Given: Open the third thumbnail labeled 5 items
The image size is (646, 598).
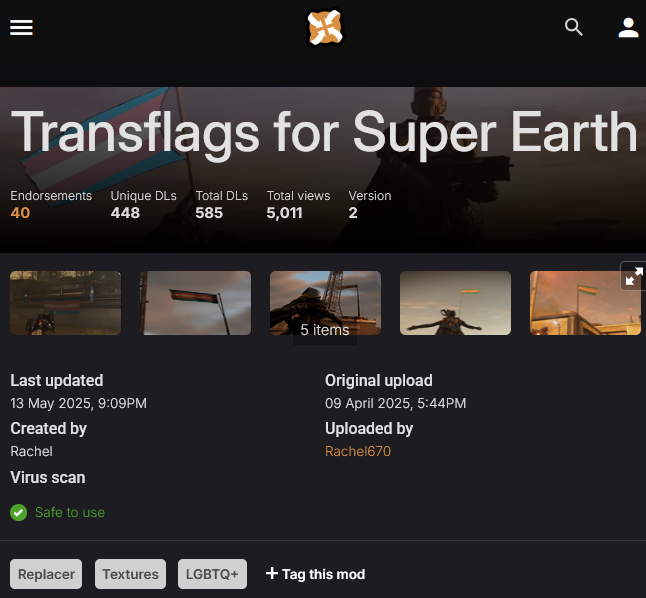Looking at the screenshot, I should click(325, 303).
